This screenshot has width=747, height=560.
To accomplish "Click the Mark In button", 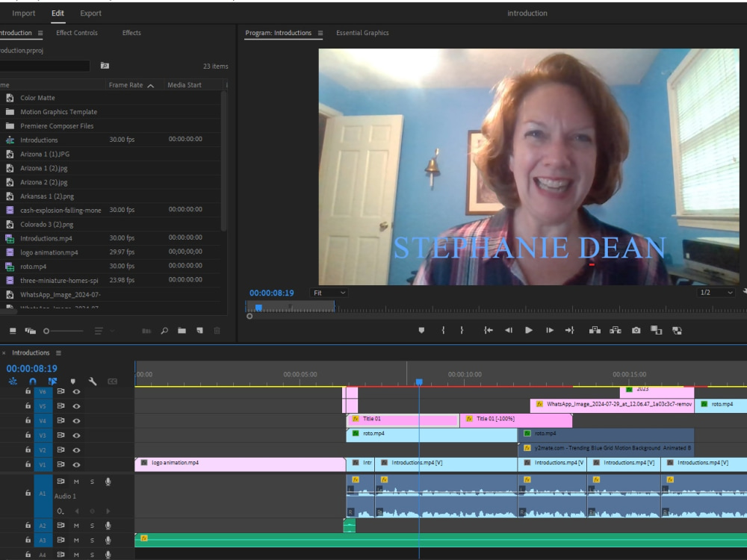I will click(x=443, y=330).
